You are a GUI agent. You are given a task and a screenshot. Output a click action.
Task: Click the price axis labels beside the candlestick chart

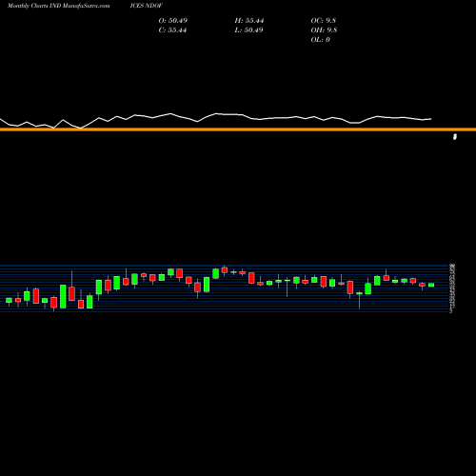click(452, 288)
